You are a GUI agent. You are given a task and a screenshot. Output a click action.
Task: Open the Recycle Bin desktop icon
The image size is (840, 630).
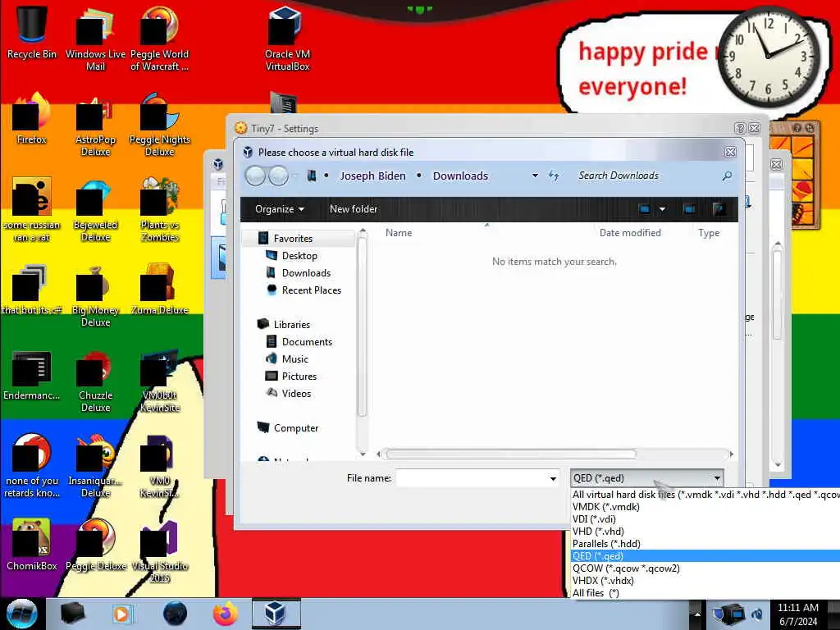click(32, 32)
